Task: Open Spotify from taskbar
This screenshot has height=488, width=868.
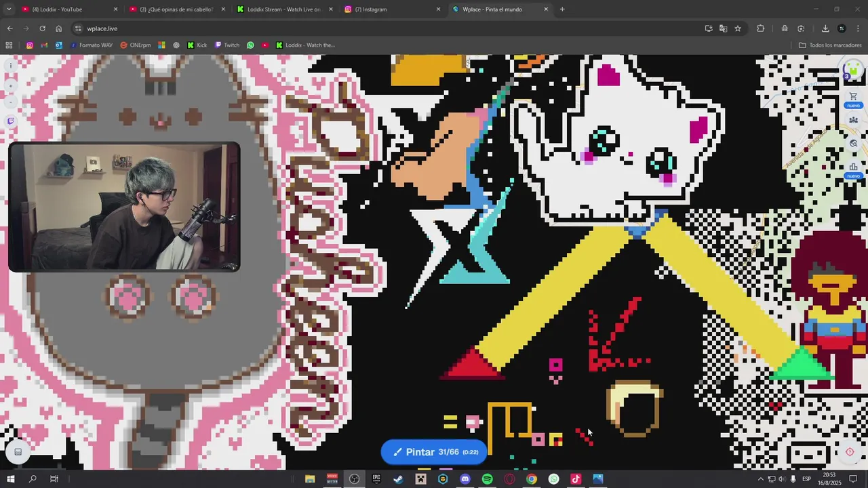Action: pyautogui.click(x=487, y=479)
